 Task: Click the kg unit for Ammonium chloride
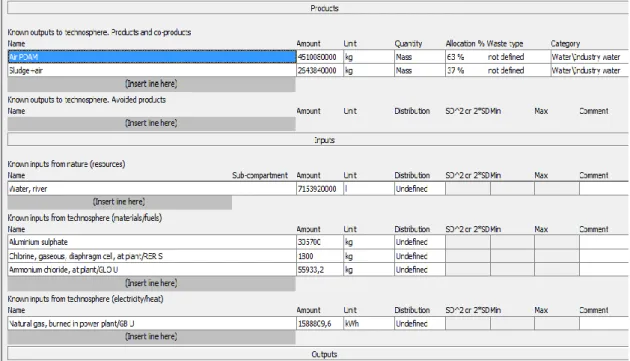369,270
